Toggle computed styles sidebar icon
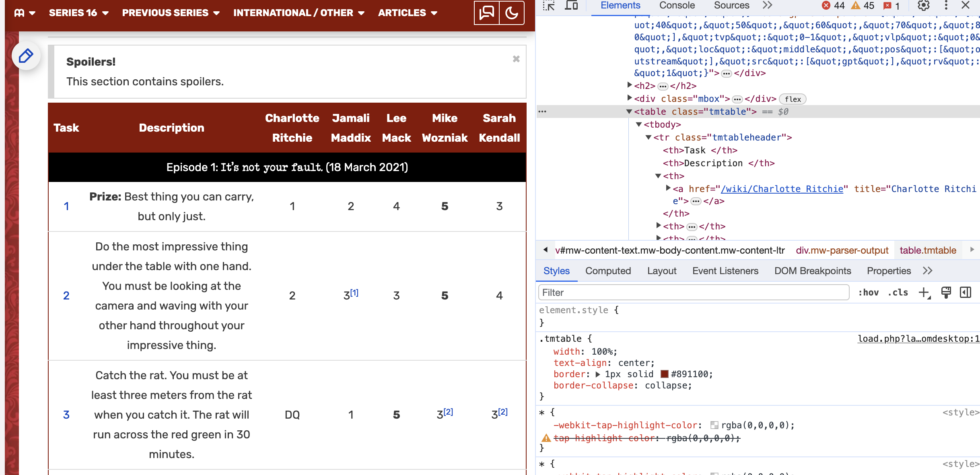 (x=966, y=293)
